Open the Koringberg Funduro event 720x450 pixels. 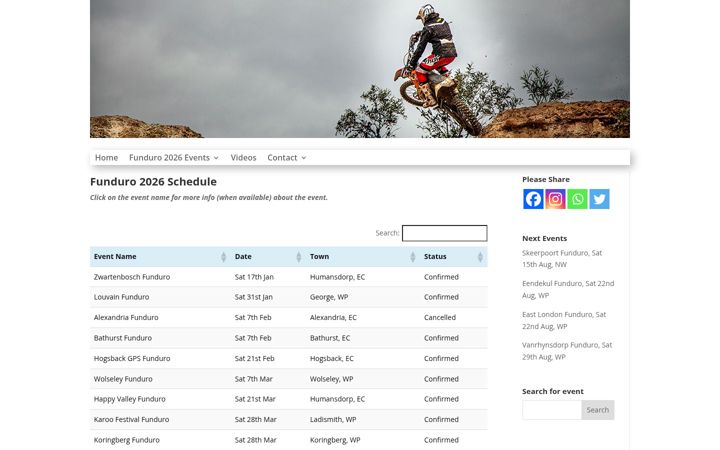click(127, 440)
